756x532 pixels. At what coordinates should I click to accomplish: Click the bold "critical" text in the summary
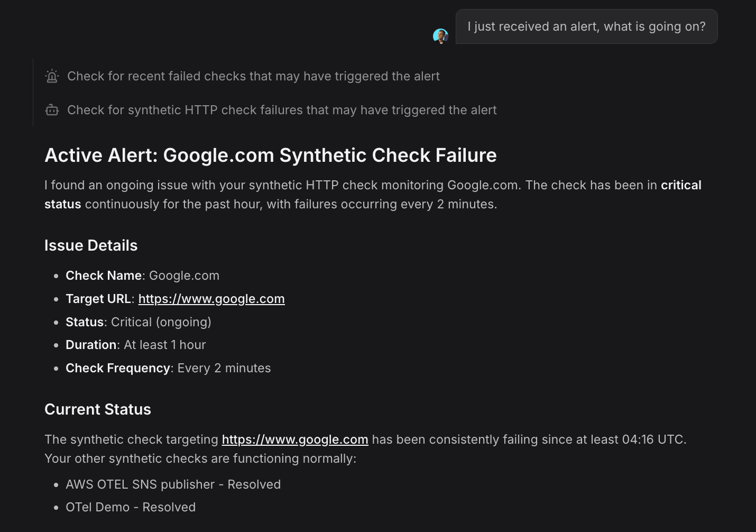coord(681,185)
